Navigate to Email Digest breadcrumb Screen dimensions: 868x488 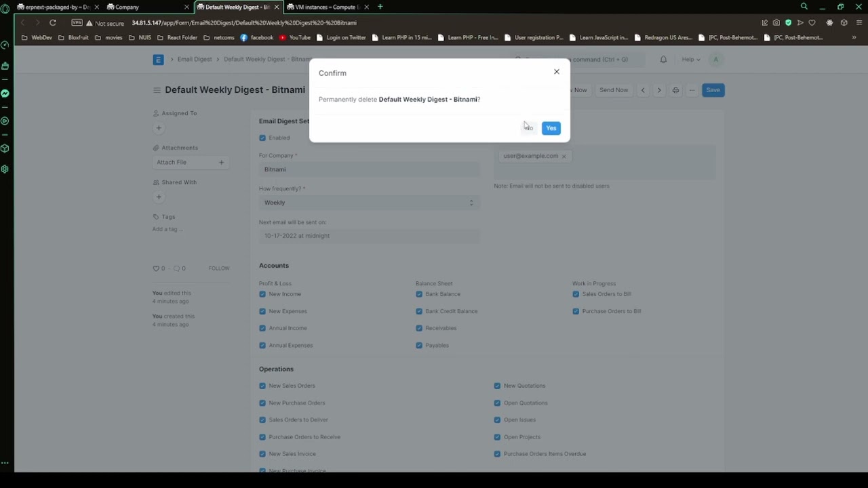[195, 60]
